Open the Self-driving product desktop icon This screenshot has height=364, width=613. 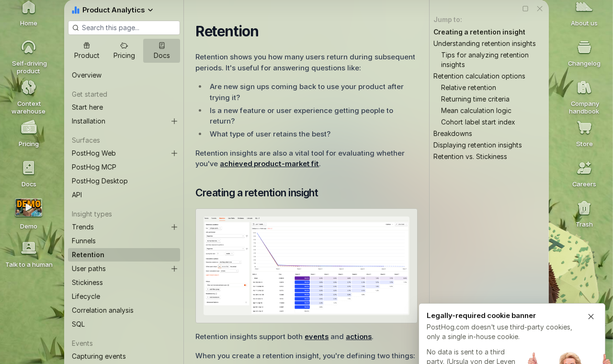(x=29, y=57)
